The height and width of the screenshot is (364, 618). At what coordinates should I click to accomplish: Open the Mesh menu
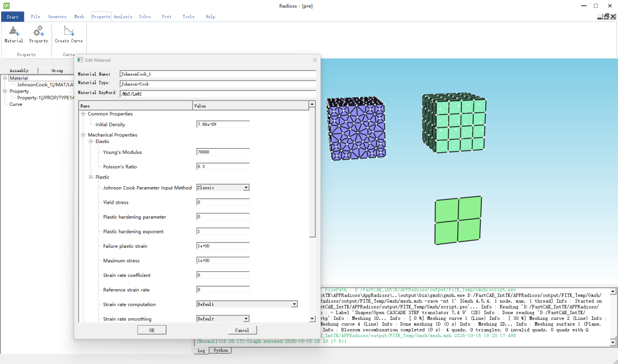[x=79, y=17]
